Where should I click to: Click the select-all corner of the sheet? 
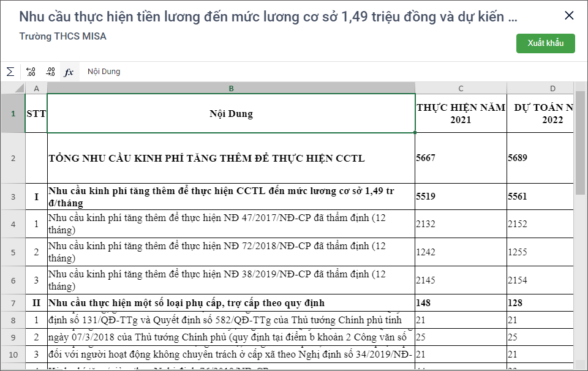[12, 88]
